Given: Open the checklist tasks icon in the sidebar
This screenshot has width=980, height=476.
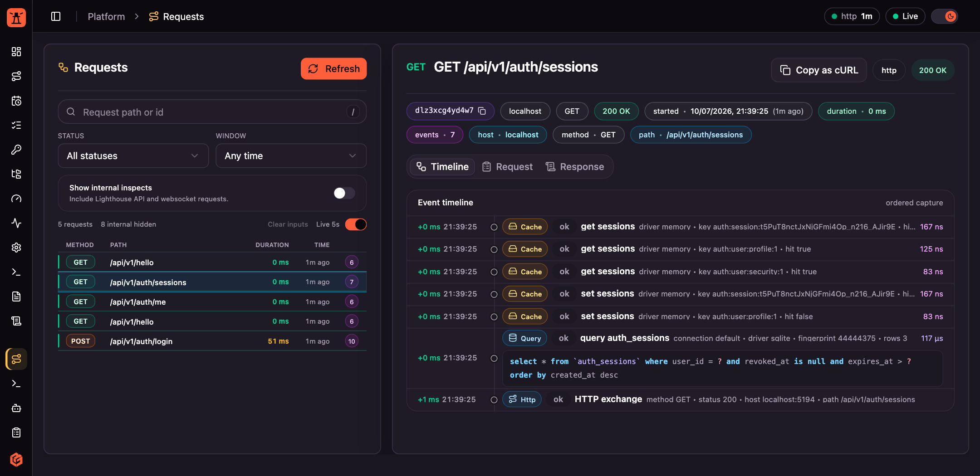Looking at the screenshot, I should click(x=16, y=125).
